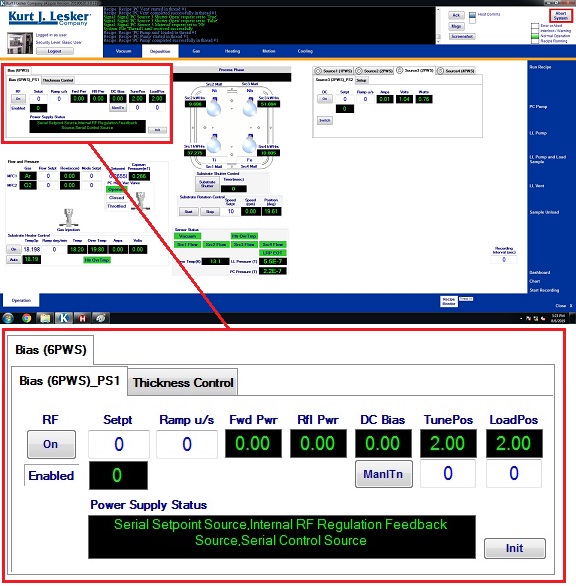Start substrate rotation with the Start button

[x=188, y=212]
